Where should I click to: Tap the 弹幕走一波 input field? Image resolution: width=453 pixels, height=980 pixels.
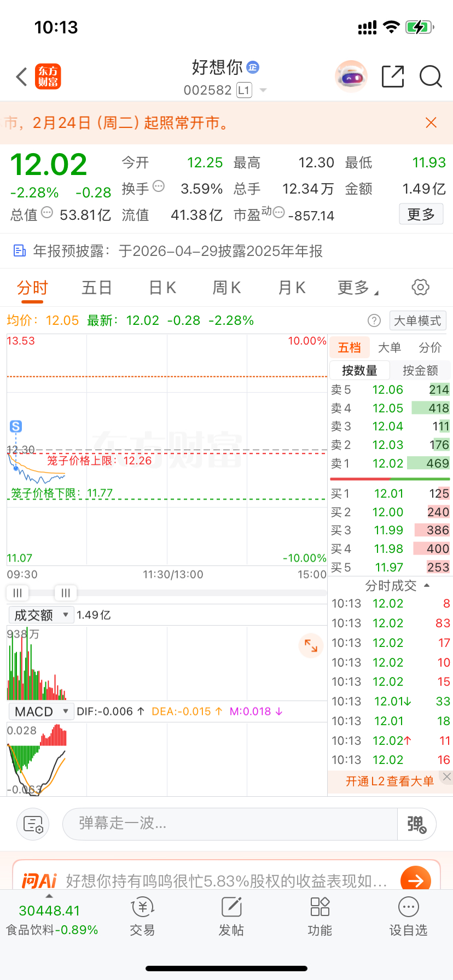(x=230, y=824)
